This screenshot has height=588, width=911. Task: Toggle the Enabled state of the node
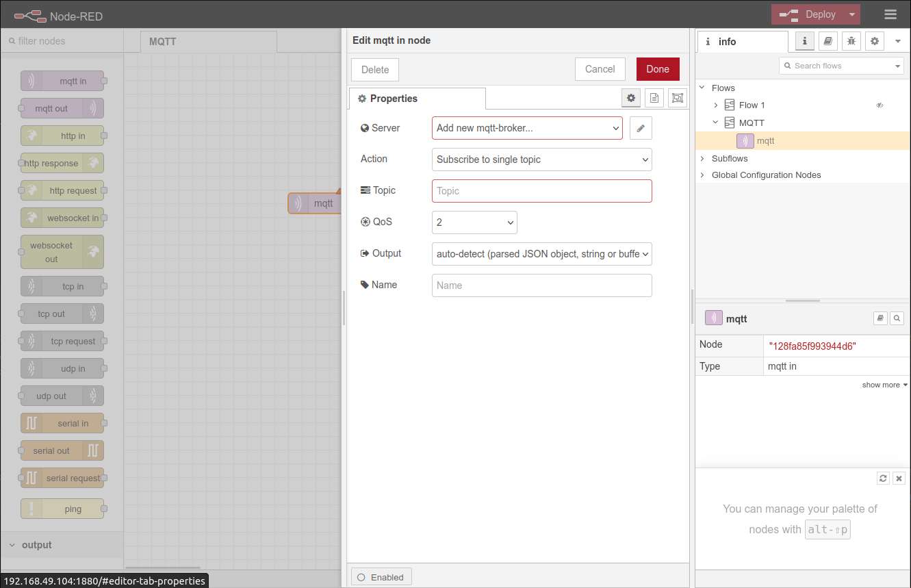coord(381,577)
